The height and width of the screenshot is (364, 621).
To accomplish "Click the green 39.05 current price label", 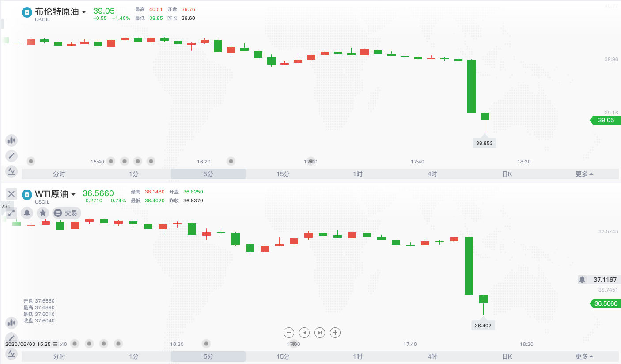I will pos(606,120).
